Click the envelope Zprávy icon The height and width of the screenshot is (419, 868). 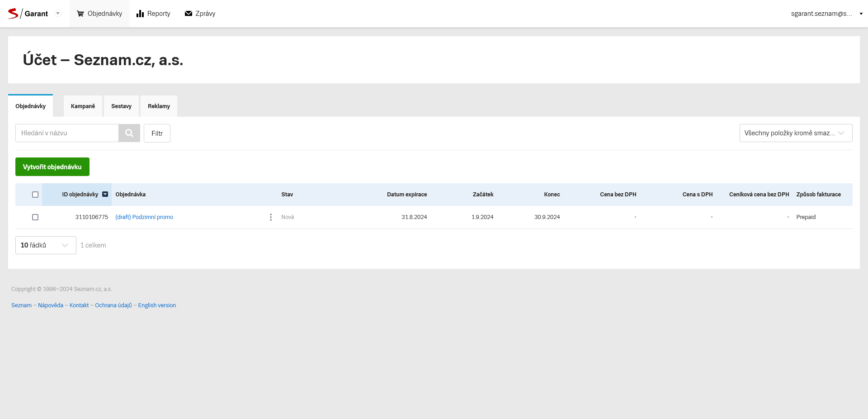tap(189, 14)
